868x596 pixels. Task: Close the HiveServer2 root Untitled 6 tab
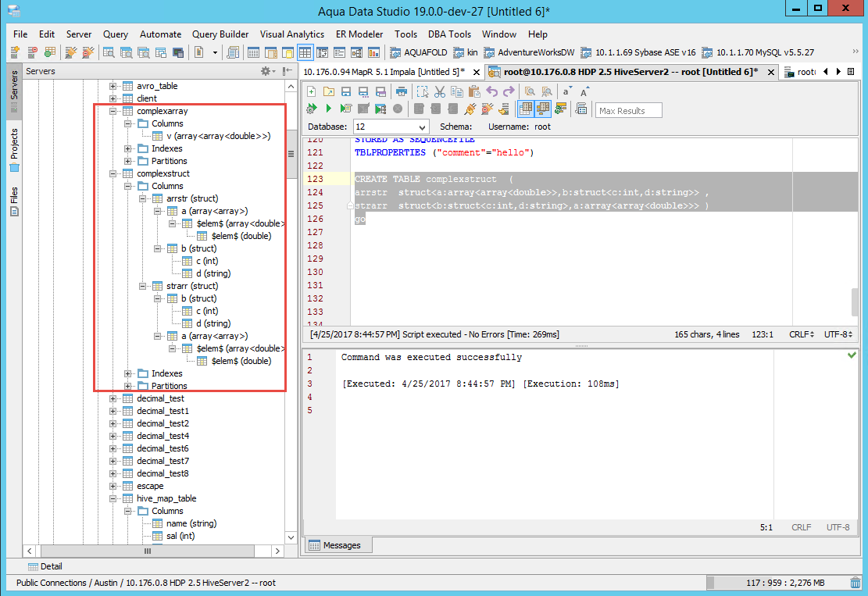770,72
